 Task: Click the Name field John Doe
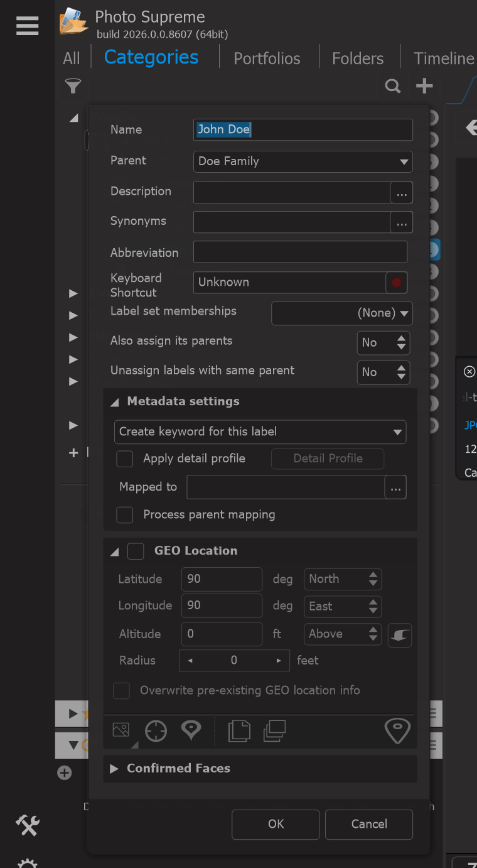click(303, 129)
